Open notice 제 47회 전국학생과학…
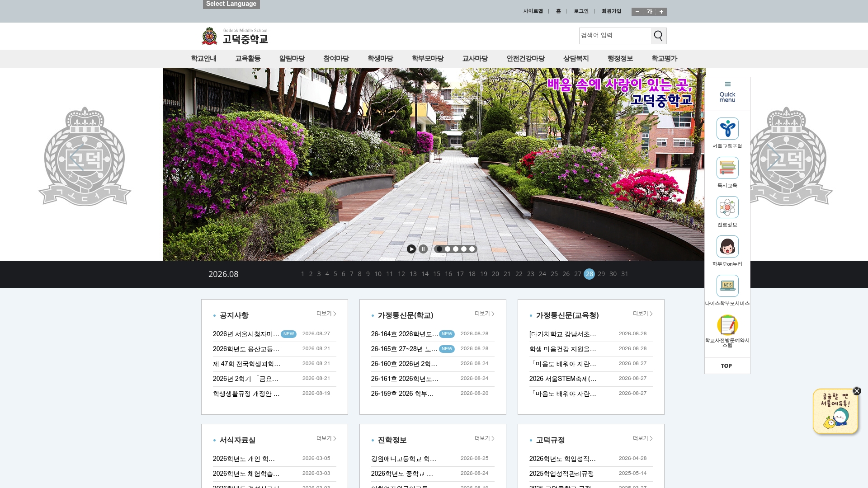The image size is (868, 488). point(246,364)
